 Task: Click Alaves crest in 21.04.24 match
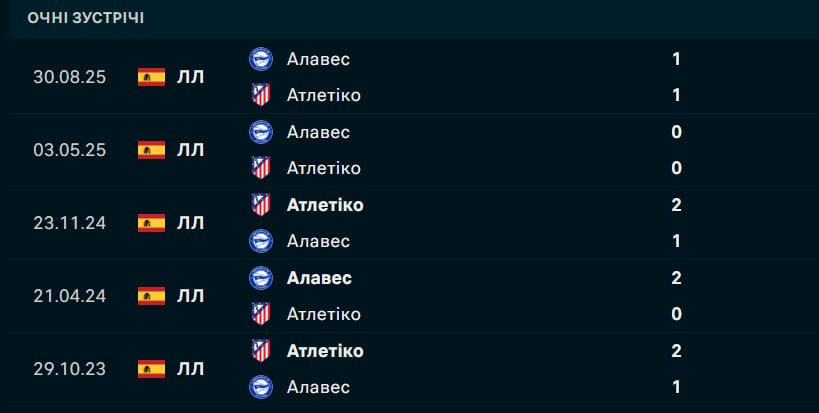tap(260, 278)
